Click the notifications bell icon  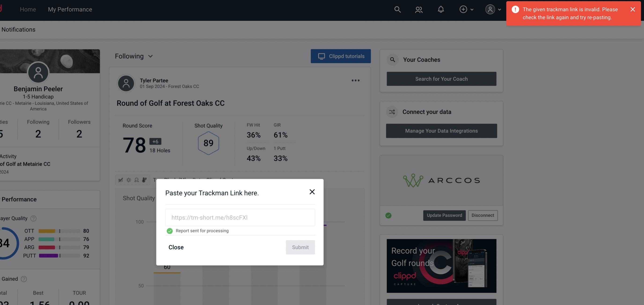click(x=441, y=9)
